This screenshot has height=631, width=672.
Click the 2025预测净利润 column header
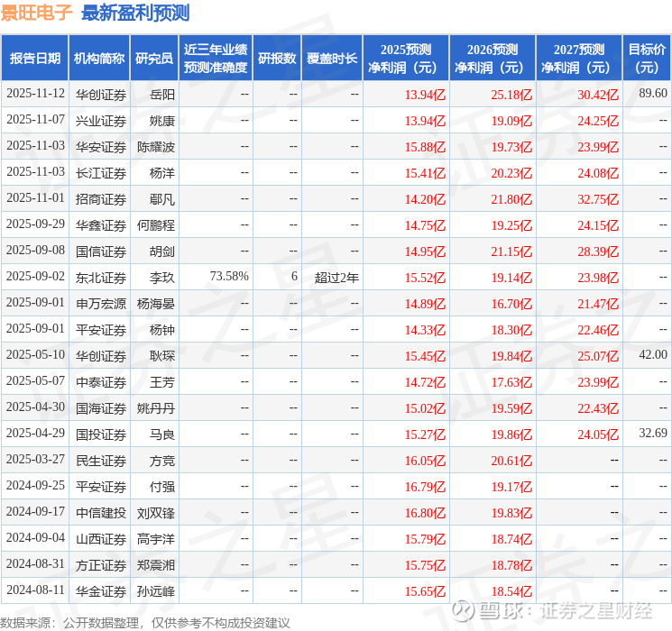pyautogui.click(x=406, y=59)
